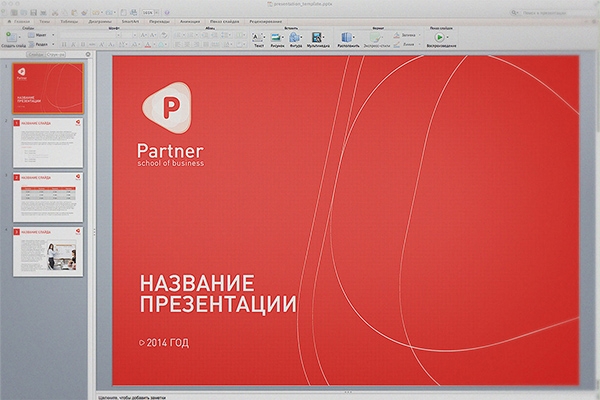Image resolution: width=600 pixels, height=400 pixels.
Task: Click the Раздел section icon
Action: click(31, 44)
